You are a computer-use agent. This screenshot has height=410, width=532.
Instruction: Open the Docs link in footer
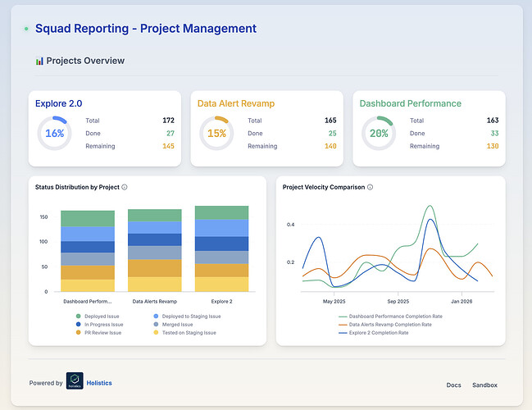(x=453, y=385)
